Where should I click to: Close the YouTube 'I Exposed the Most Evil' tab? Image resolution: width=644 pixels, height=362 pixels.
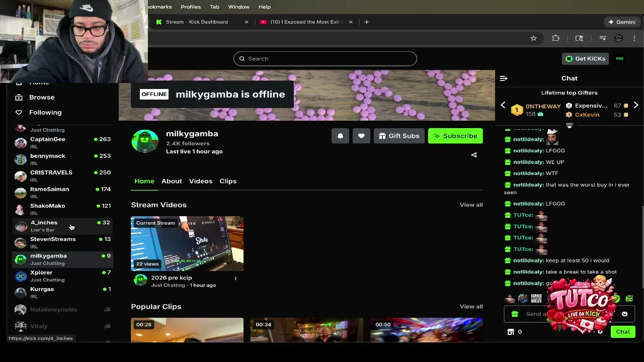[x=351, y=22]
